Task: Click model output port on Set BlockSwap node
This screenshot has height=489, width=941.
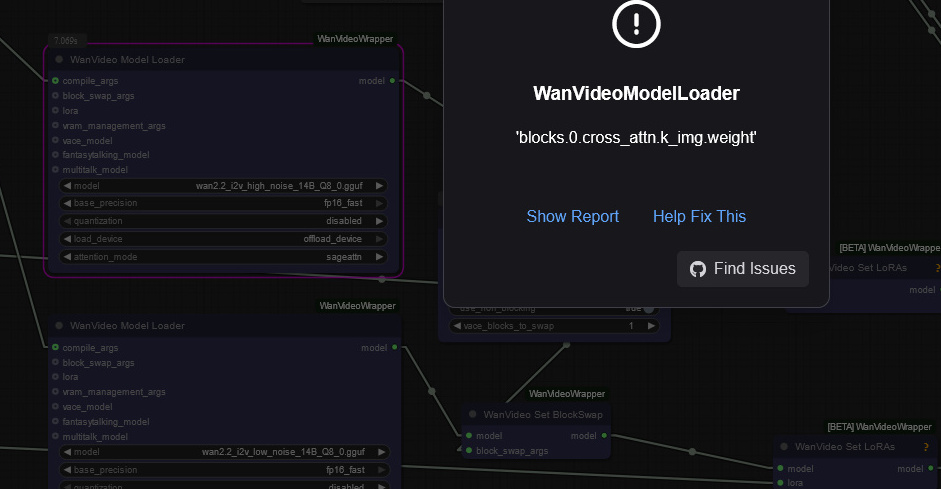Action: [604, 436]
